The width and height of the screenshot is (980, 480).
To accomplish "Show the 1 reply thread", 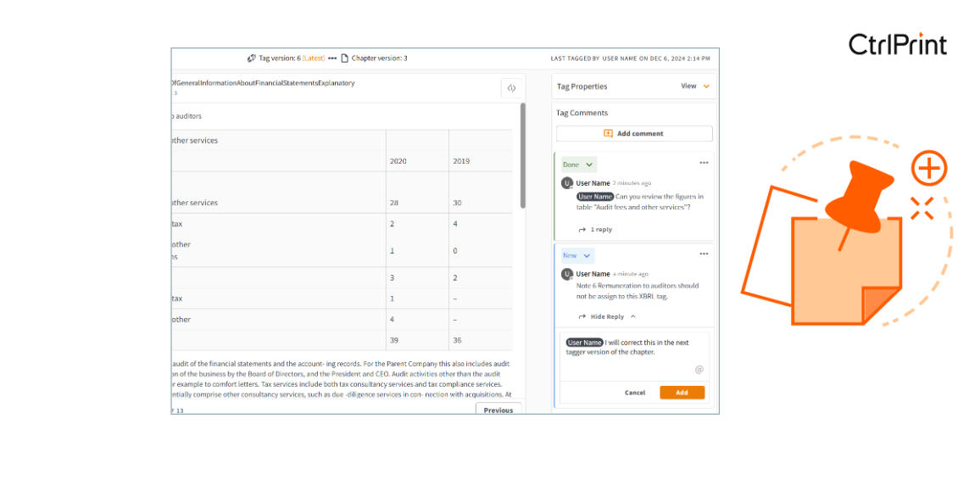I will click(596, 230).
